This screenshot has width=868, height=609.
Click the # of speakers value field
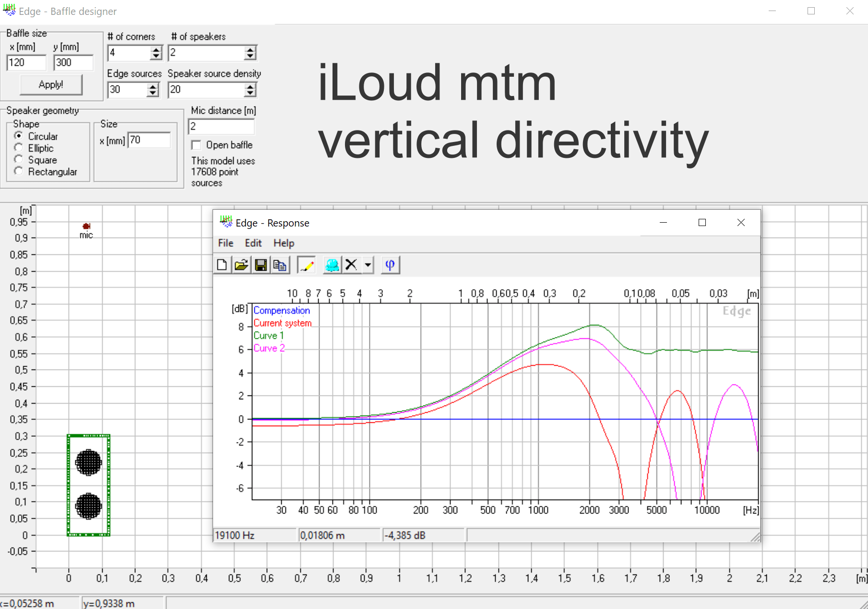(206, 53)
